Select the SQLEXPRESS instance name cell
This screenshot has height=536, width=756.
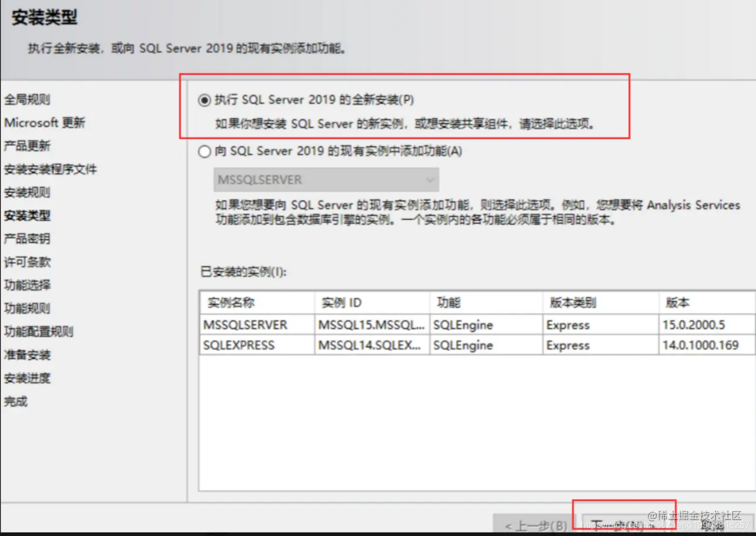257,345
